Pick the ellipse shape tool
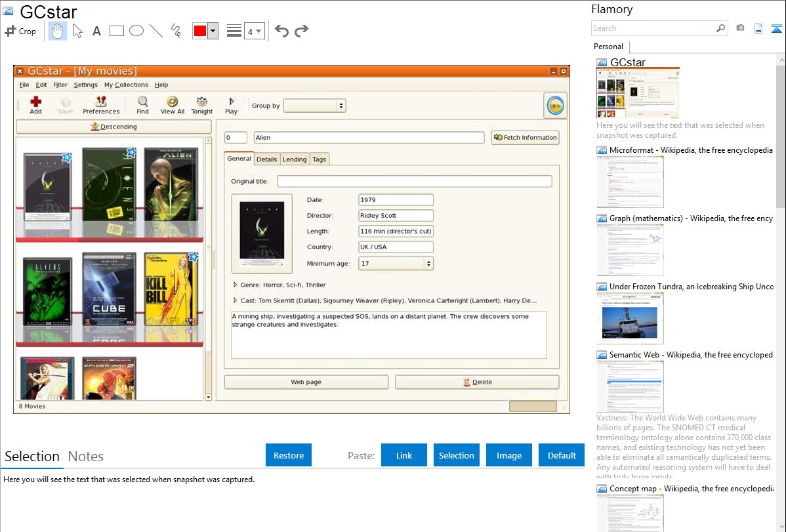 [x=136, y=31]
